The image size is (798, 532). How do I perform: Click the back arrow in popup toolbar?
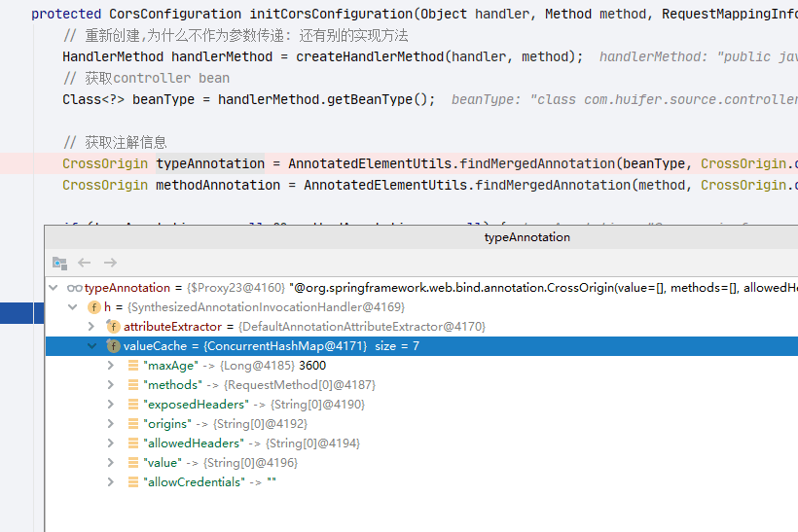84,263
